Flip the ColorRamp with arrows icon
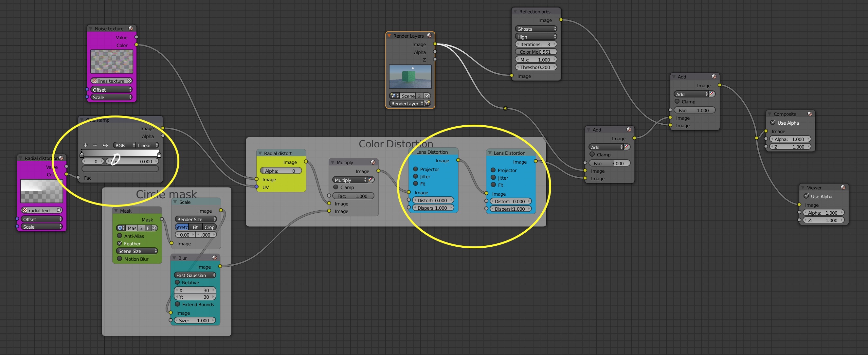 (x=105, y=145)
